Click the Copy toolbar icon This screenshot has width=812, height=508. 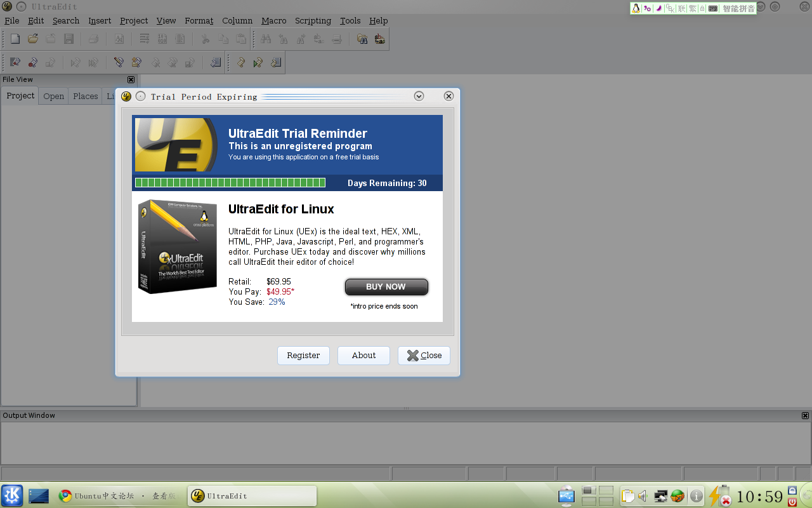(x=223, y=39)
